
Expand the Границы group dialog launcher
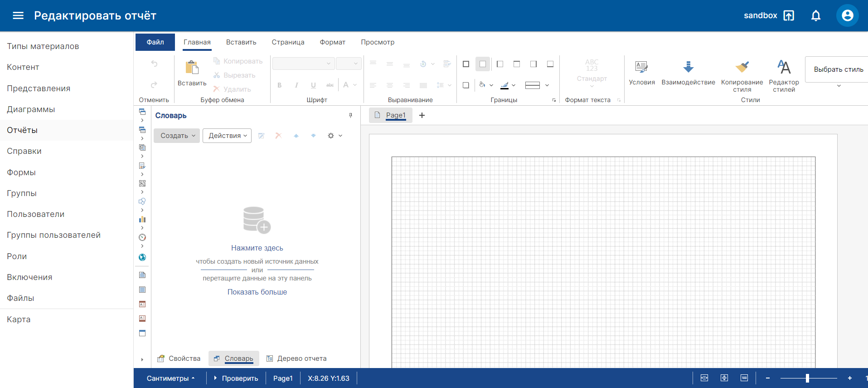[x=554, y=100]
